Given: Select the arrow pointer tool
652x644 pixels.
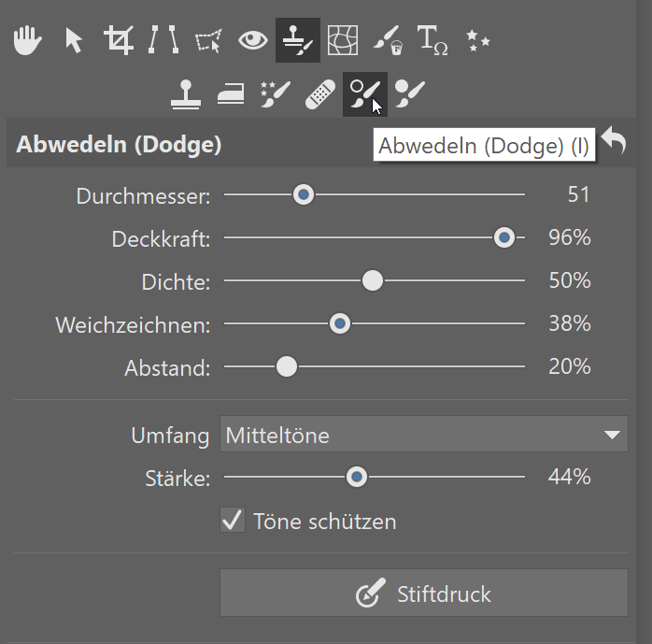Looking at the screenshot, I should (x=74, y=40).
